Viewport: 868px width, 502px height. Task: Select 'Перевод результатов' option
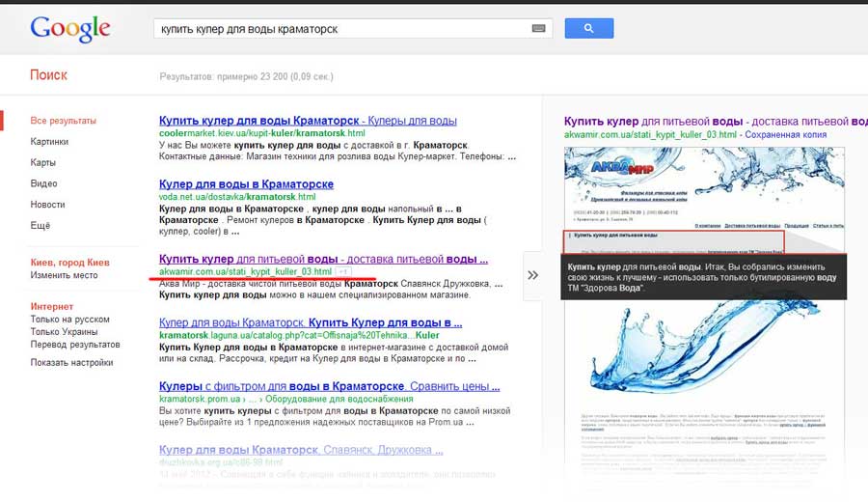tap(74, 344)
